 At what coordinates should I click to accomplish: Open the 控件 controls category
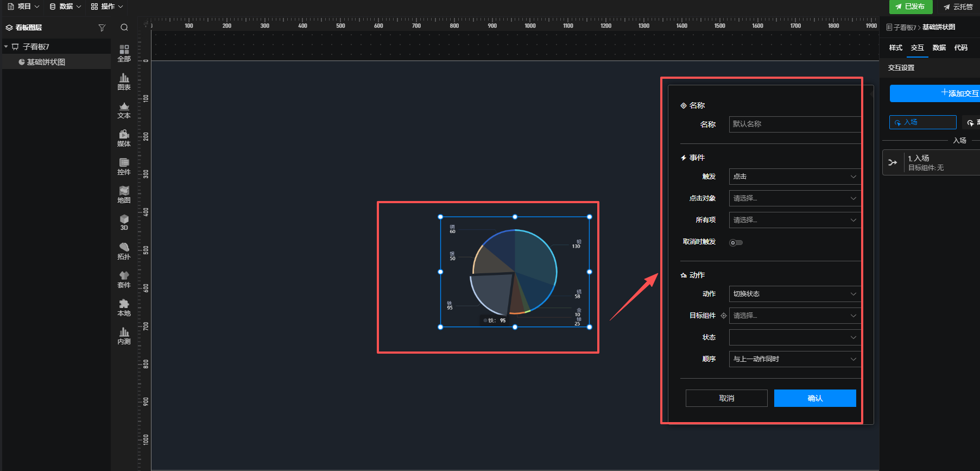[124, 167]
